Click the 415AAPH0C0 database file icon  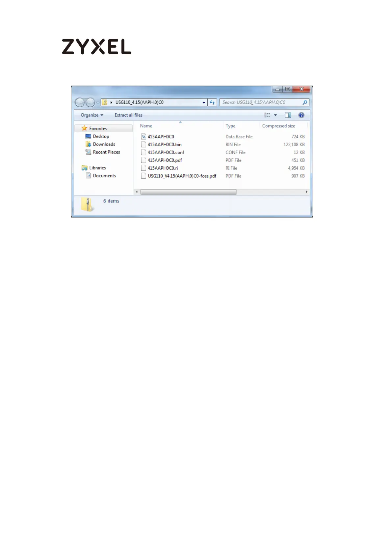144,137
